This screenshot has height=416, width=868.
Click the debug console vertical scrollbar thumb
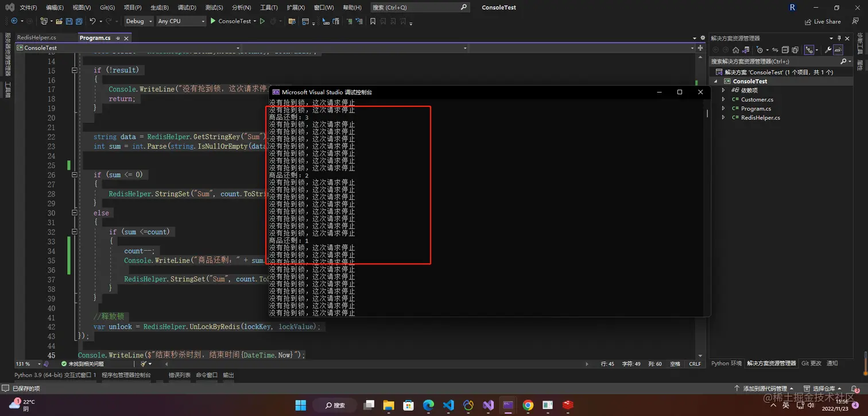pyautogui.click(x=707, y=113)
